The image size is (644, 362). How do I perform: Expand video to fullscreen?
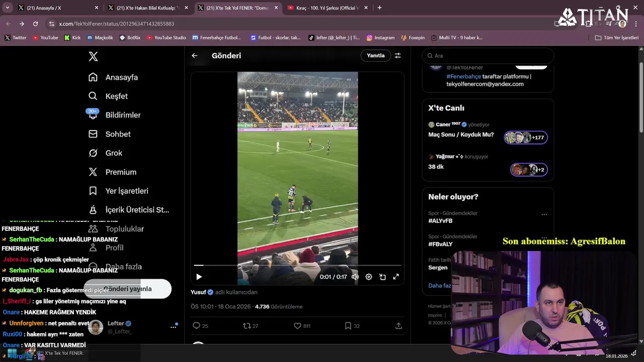click(396, 277)
